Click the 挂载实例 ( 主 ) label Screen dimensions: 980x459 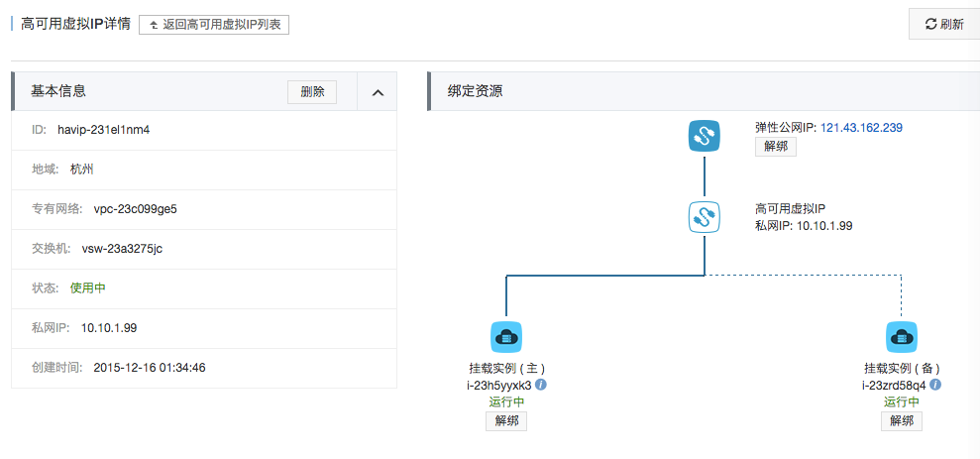(x=506, y=369)
